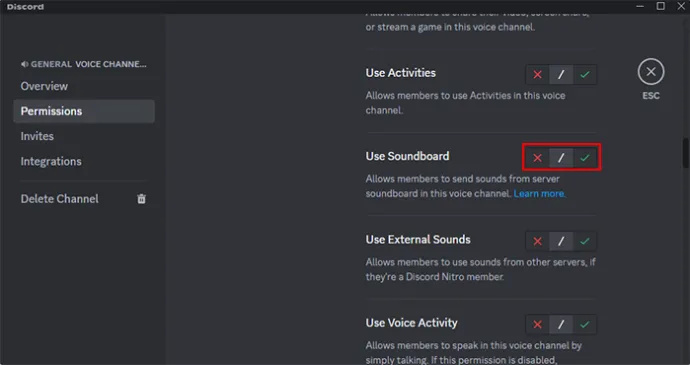Allow the Use Soundboard permission
Viewport: 690px width, 365px height.
click(x=585, y=158)
